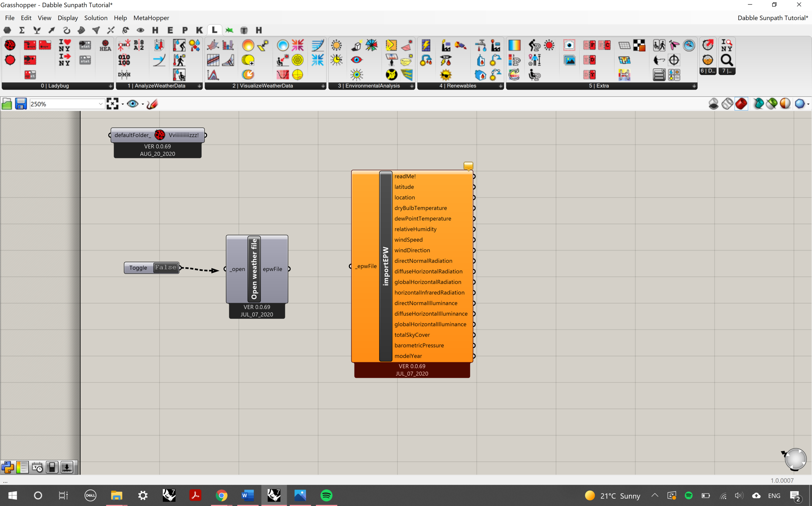Click the color gradient legend icon in Extra
This screenshot has height=506, width=812.
[514, 45]
